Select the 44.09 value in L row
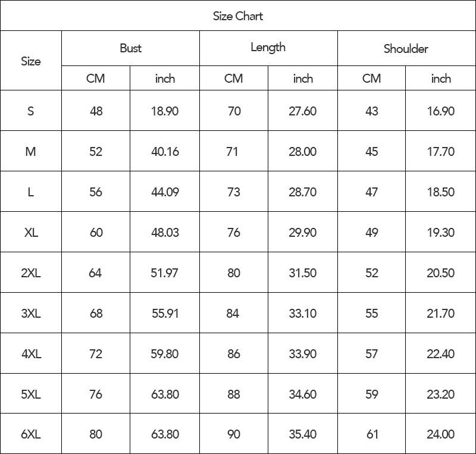476x454 pixels. (165, 192)
